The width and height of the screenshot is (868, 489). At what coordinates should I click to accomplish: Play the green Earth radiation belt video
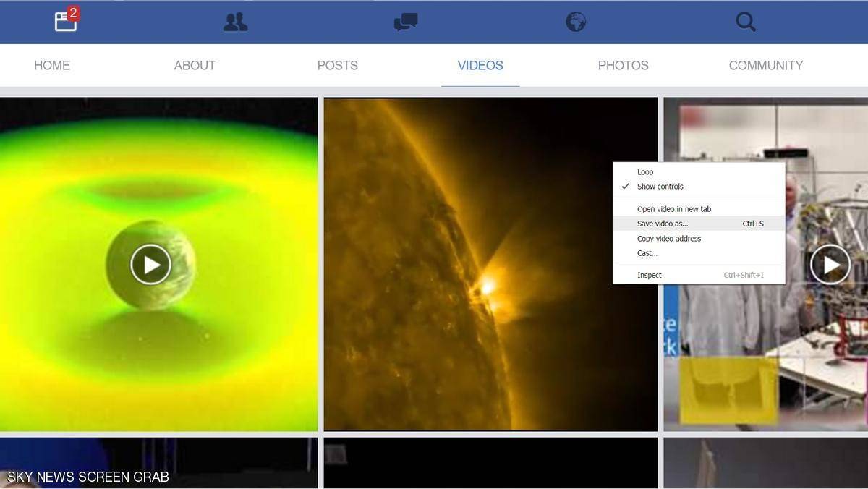(150, 265)
